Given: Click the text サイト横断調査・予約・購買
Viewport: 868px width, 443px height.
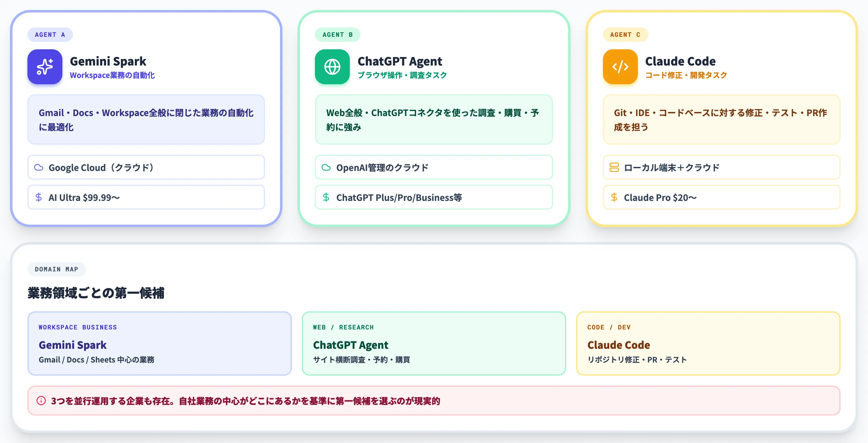Looking at the screenshot, I should [362, 360].
